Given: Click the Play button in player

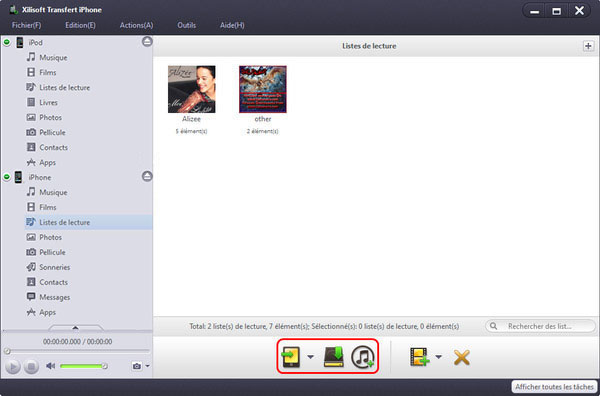Looking at the screenshot, I should coord(13,367).
